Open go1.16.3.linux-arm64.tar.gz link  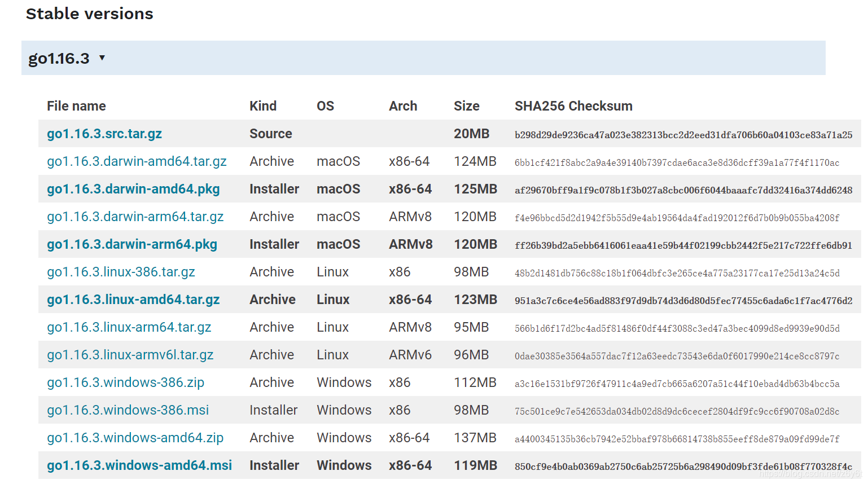tap(129, 327)
